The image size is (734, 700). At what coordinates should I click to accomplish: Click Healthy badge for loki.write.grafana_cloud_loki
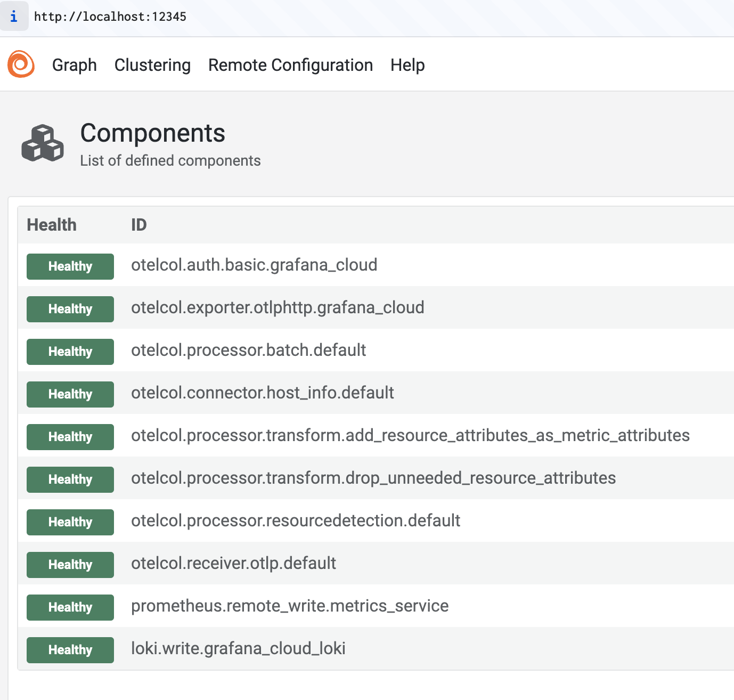click(70, 650)
